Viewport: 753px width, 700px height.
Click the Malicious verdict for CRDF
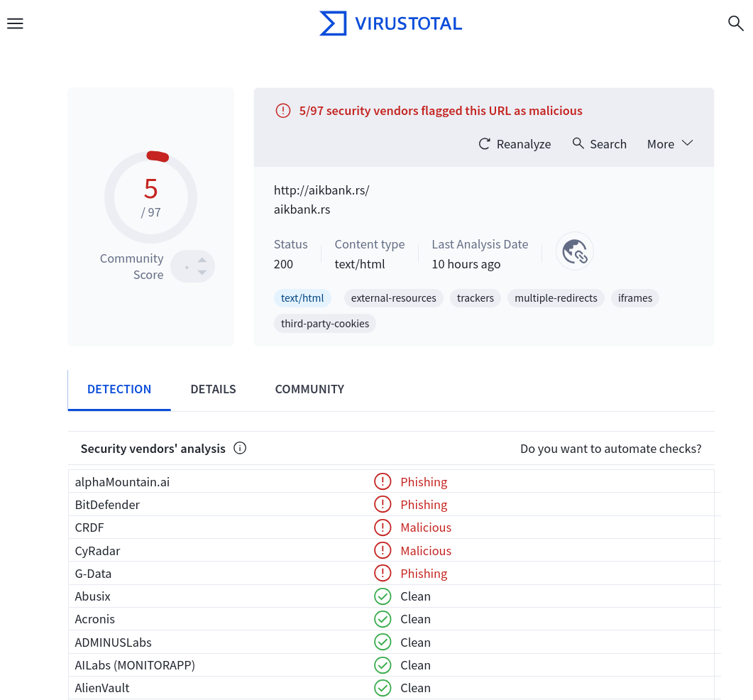coord(426,527)
